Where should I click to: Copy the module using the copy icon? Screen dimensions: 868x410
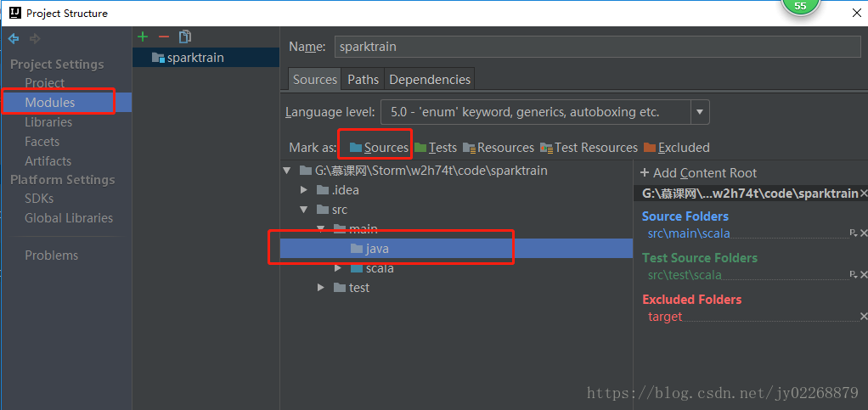(185, 37)
